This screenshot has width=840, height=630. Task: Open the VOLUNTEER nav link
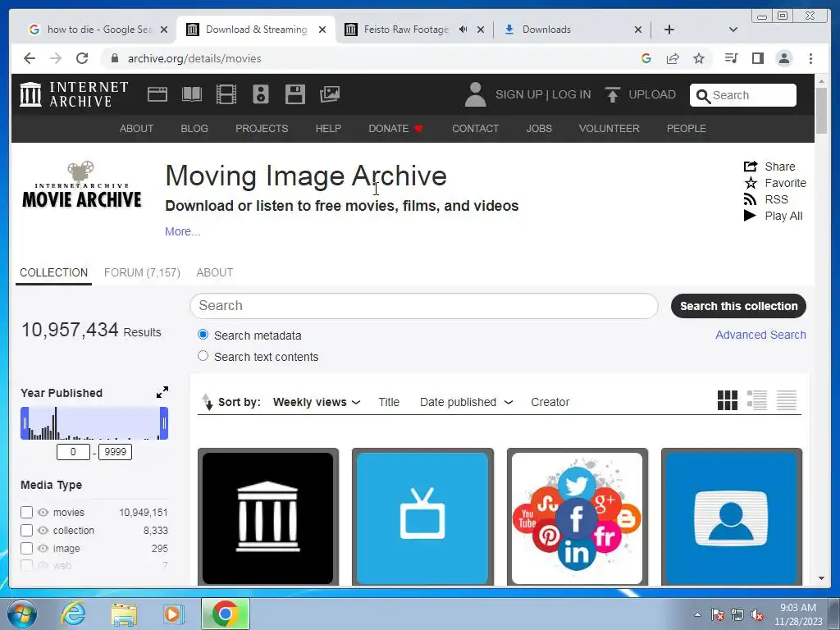[609, 129]
